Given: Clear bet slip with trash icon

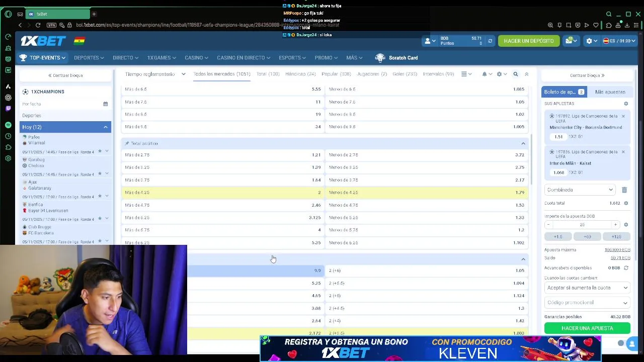Looking at the screenshot, I should pos(624,190).
